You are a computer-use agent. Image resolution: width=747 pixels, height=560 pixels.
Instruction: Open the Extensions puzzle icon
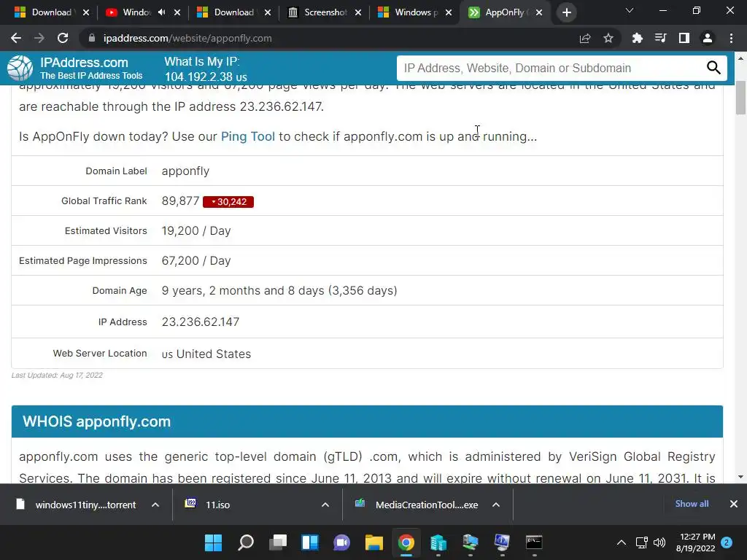pyautogui.click(x=637, y=38)
